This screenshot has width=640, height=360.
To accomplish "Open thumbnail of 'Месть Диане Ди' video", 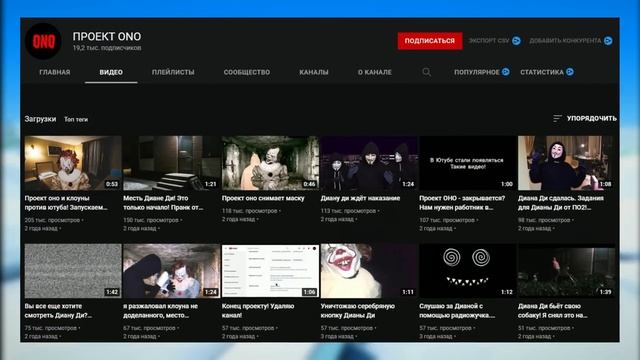I will (x=172, y=163).
